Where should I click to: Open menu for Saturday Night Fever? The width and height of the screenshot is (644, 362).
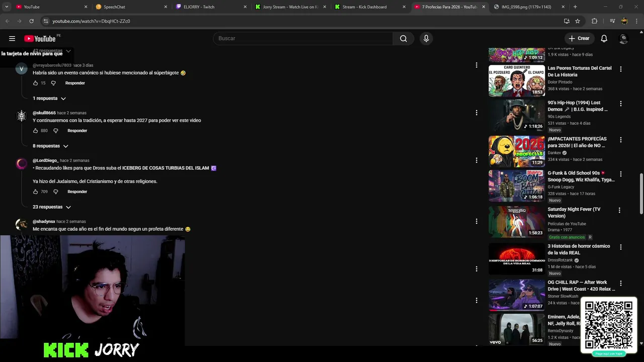click(x=619, y=210)
